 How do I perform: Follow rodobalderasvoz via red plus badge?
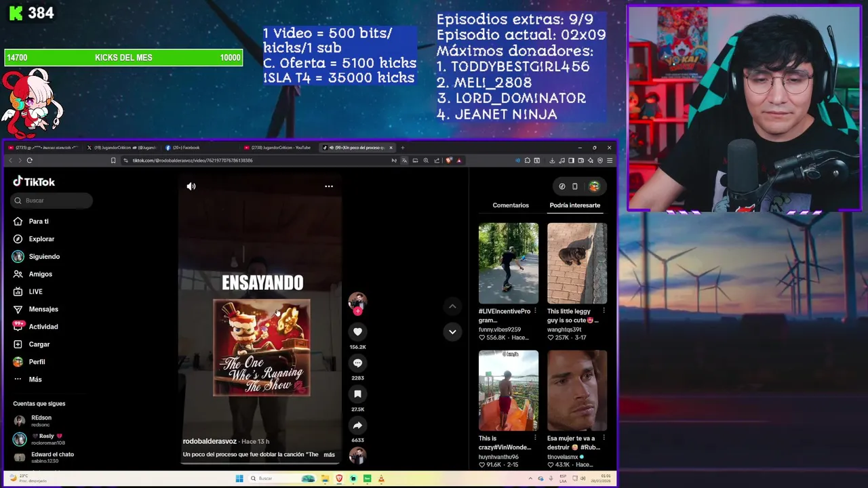pos(357,311)
